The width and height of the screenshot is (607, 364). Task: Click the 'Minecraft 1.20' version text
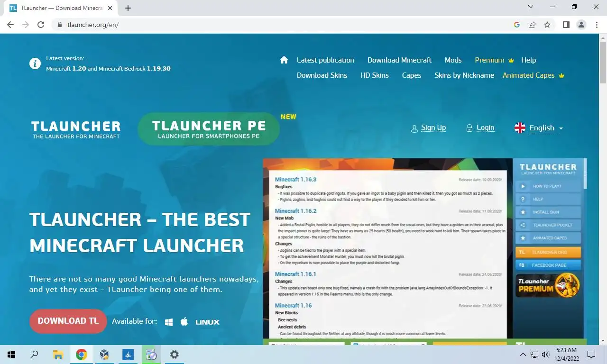66,69
